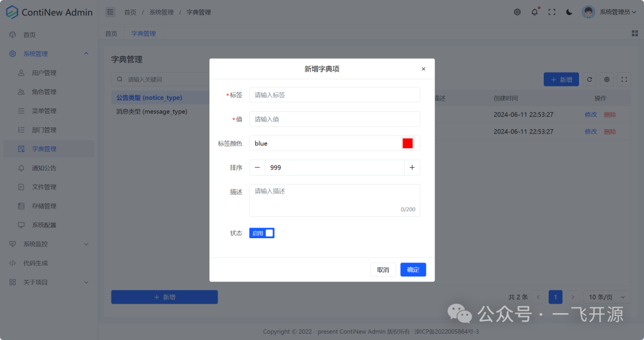Click the 存储管理 icon in the sidebar
Viewport: 644px width, 340px height.
(21, 206)
